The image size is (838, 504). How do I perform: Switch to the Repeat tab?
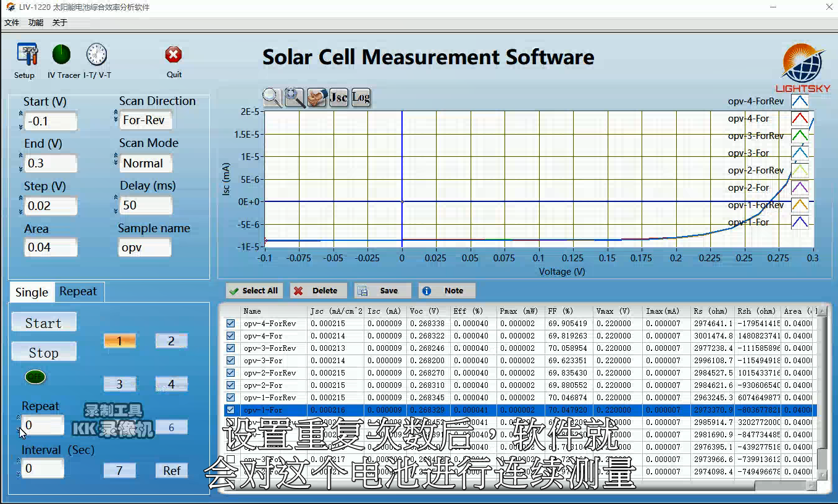(x=78, y=292)
